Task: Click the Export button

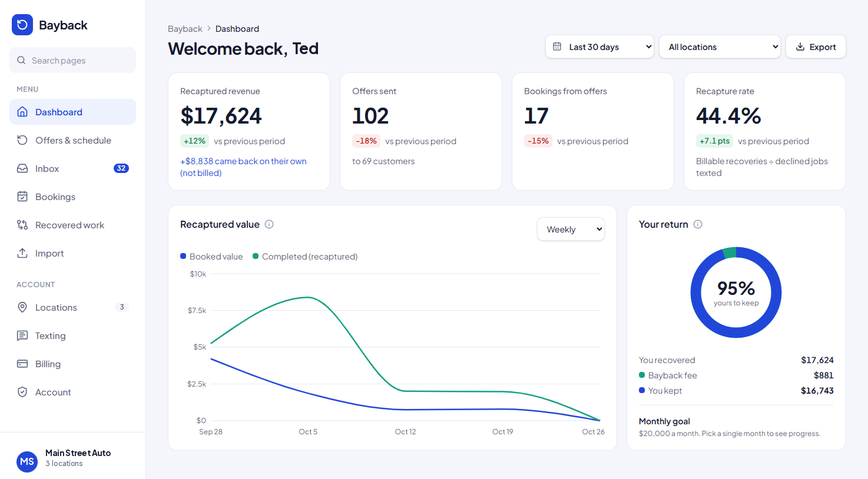Action: (x=816, y=46)
